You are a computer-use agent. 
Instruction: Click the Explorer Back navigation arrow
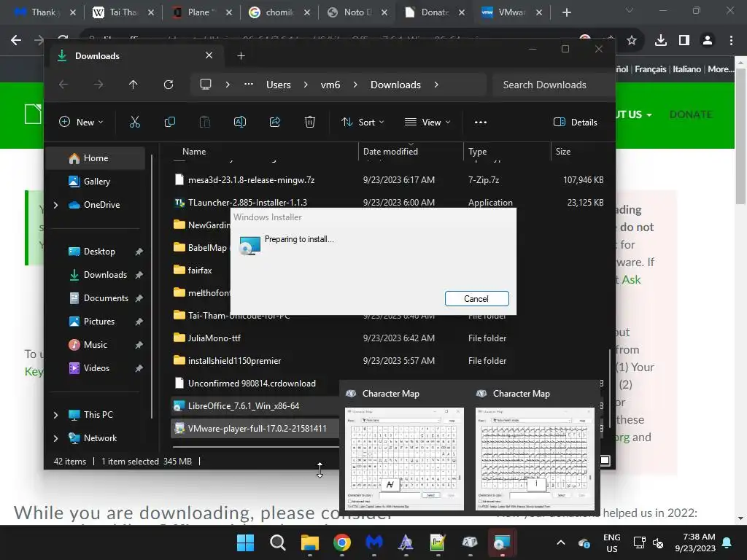(x=63, y=85)
